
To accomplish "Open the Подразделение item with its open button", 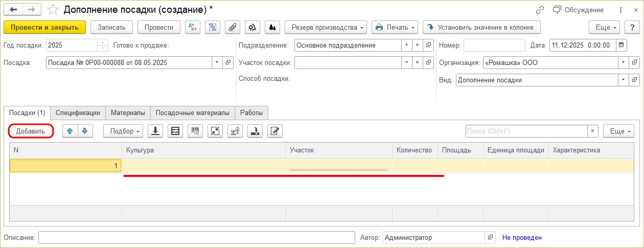I will click(428, 45).
